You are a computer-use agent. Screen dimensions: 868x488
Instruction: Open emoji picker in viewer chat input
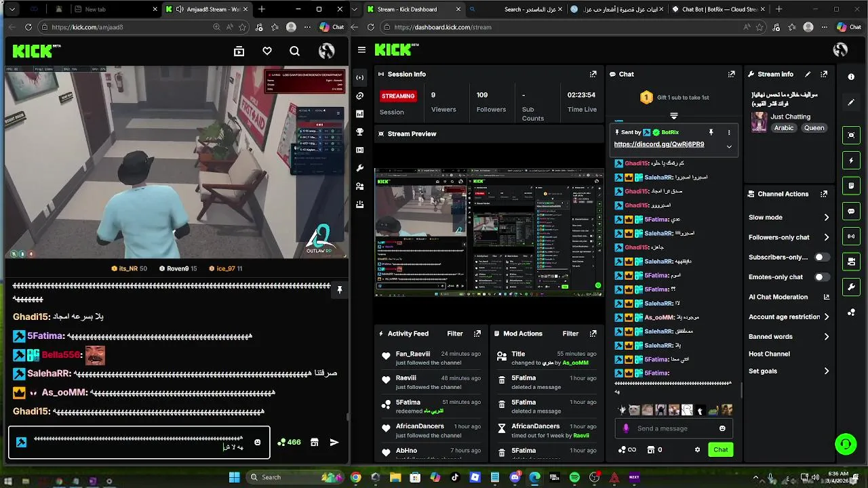[x=257, y=443]
